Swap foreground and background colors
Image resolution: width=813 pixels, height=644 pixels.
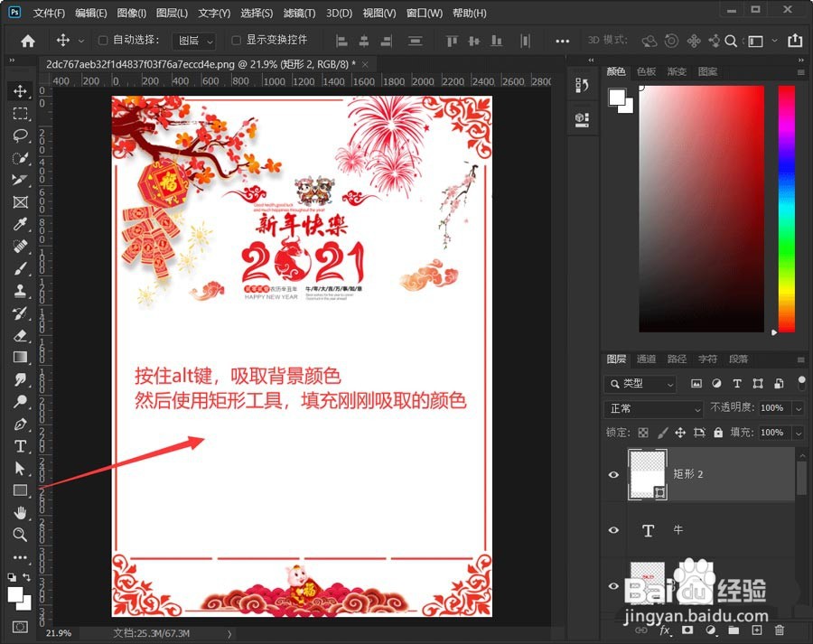(27, 576)
